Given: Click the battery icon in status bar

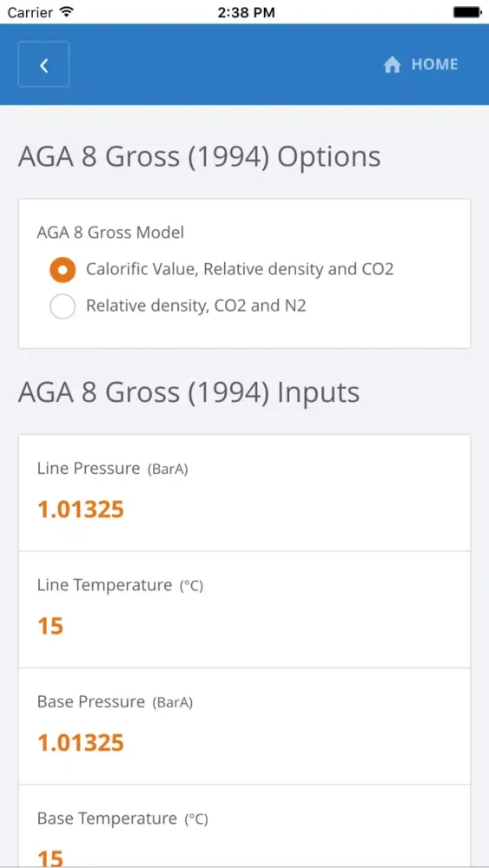Looking at the screenshot, I should pos(466,11).
